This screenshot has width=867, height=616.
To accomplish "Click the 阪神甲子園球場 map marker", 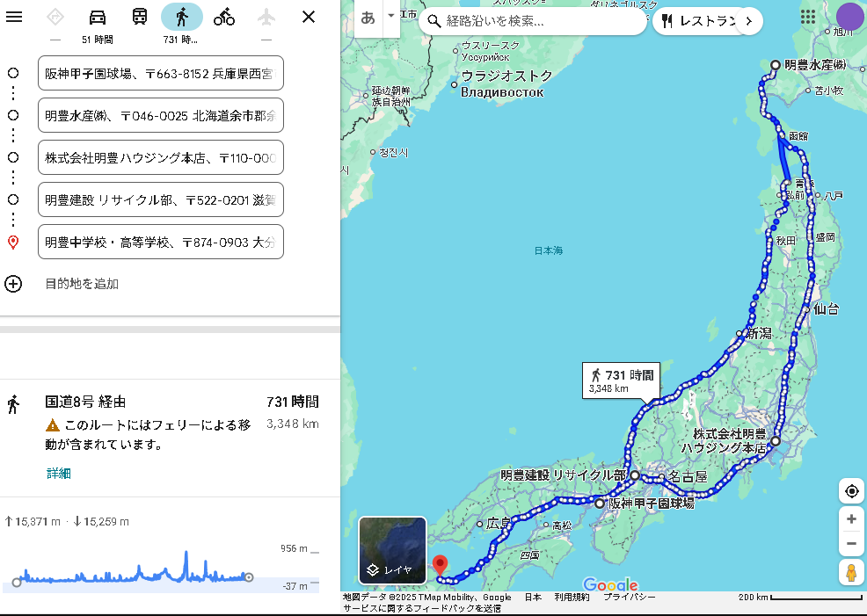I will coord(600,504).
